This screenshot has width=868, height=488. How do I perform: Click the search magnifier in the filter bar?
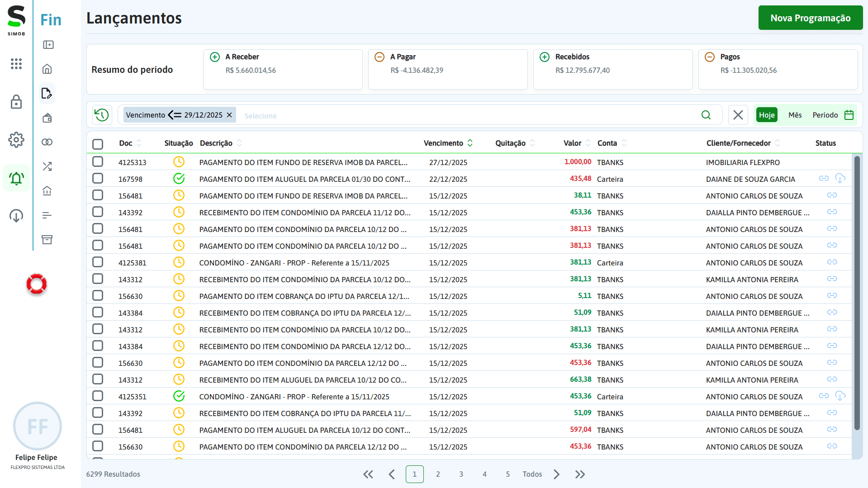pos(706,115)
